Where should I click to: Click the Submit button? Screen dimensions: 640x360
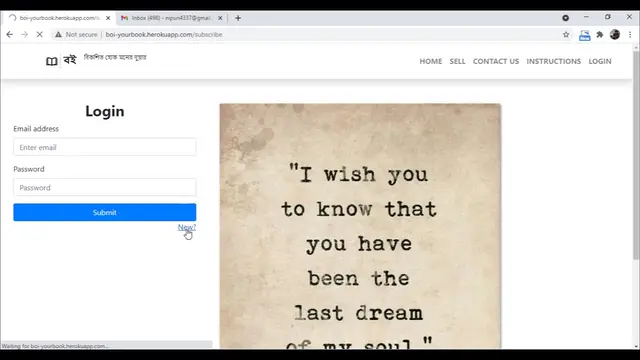104,212
